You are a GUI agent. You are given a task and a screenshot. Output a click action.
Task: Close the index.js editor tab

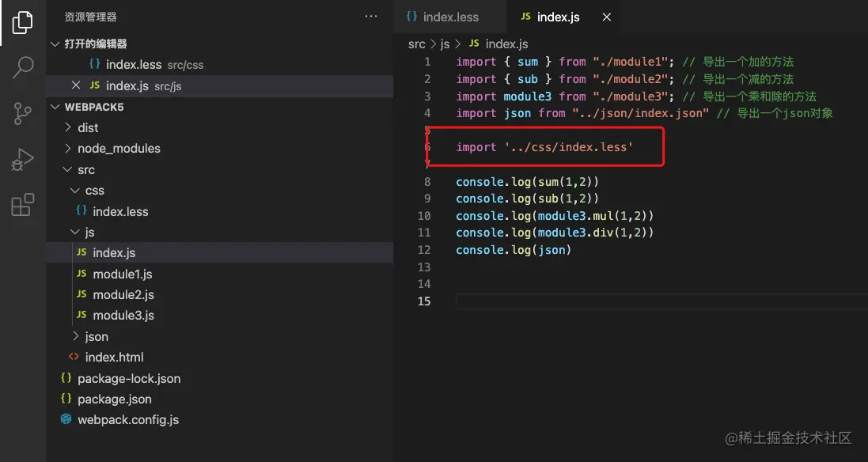point(607,17)
